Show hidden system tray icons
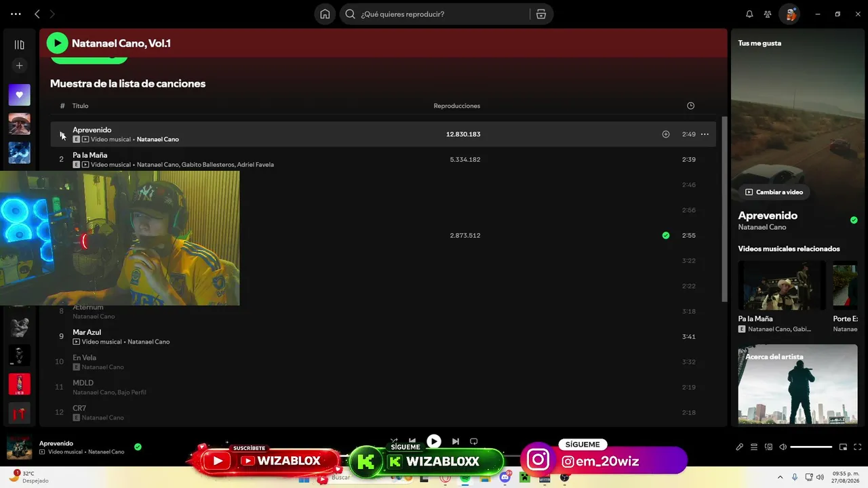The width and height of the screenshot is (868, 488). [x=780, y=477]
